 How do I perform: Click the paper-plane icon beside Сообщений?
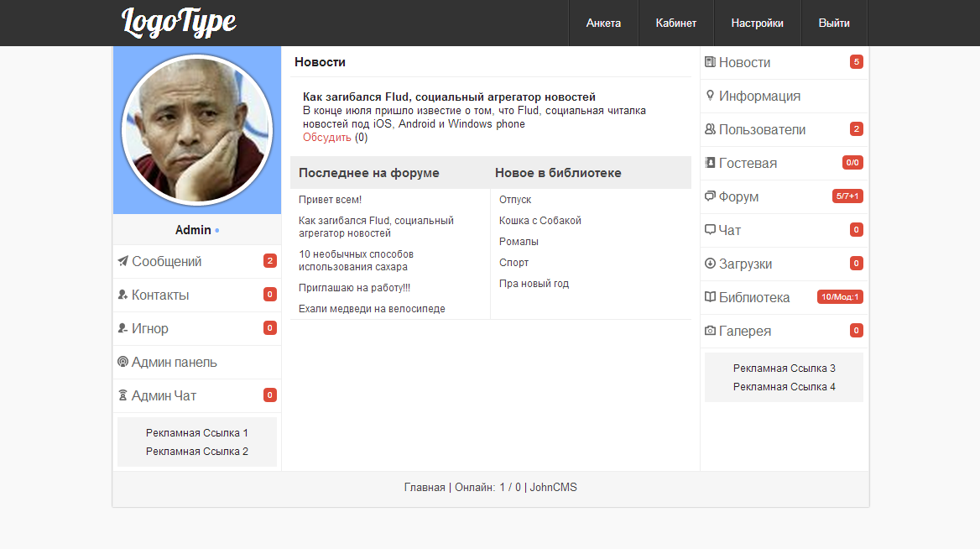123,261
